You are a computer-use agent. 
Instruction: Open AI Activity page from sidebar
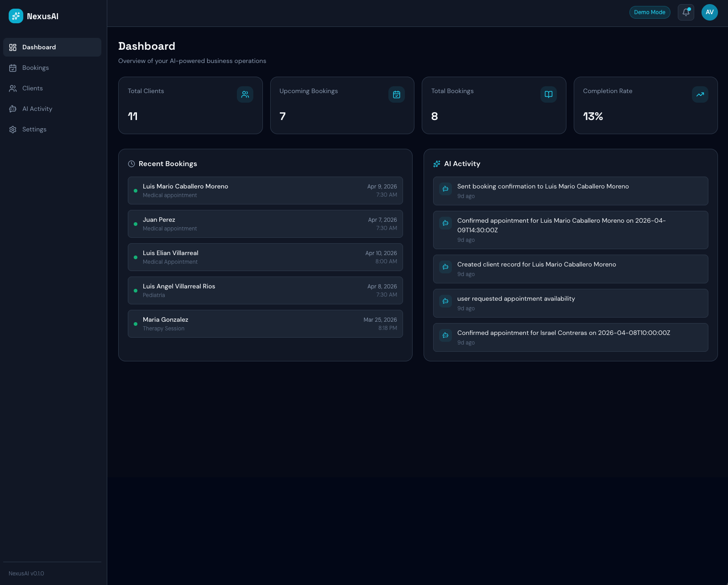point(37,109)
